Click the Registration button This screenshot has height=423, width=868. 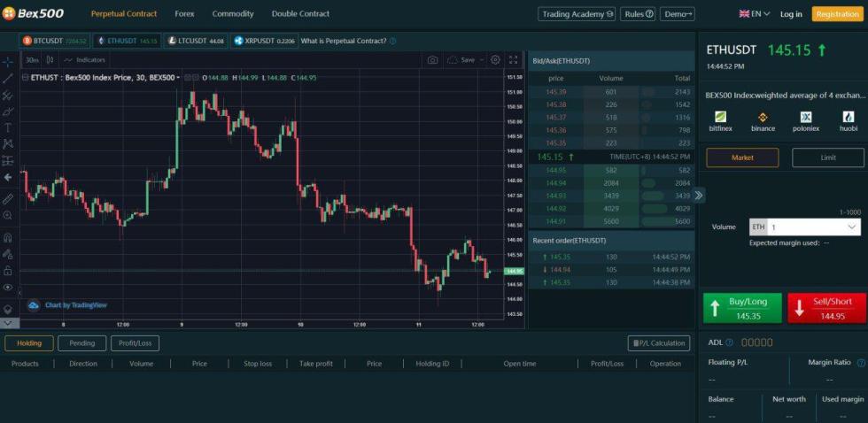(x=837, y=14)
